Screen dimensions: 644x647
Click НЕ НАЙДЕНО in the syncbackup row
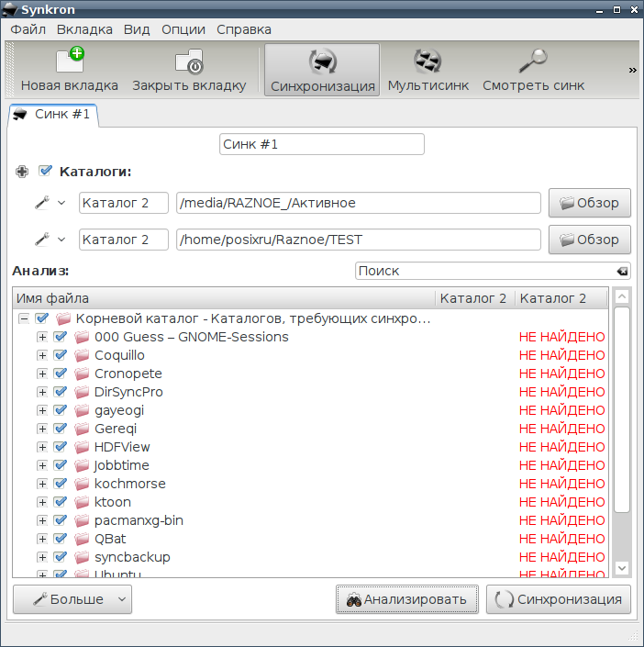click(x=562, y=557)
